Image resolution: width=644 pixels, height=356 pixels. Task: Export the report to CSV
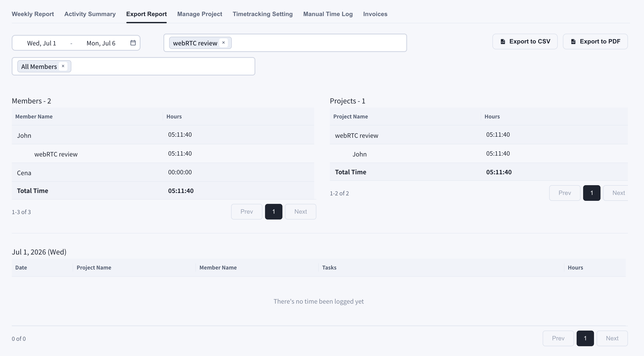point(525,42)
